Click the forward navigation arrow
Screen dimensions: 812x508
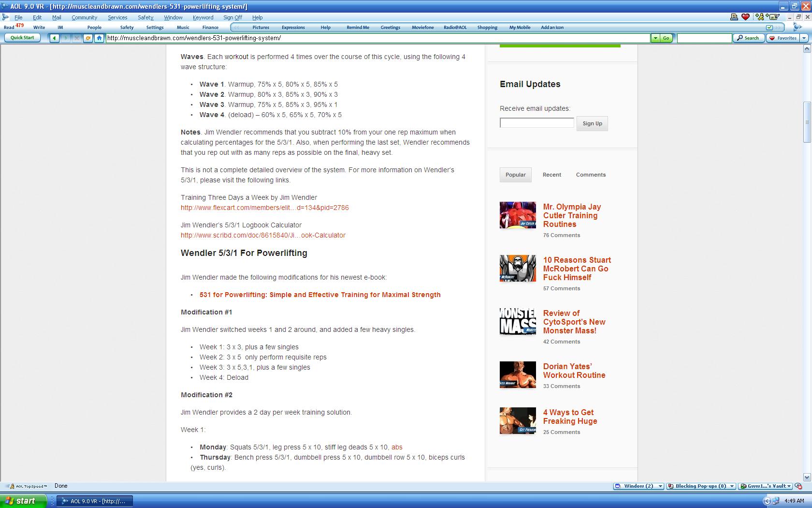66,38
